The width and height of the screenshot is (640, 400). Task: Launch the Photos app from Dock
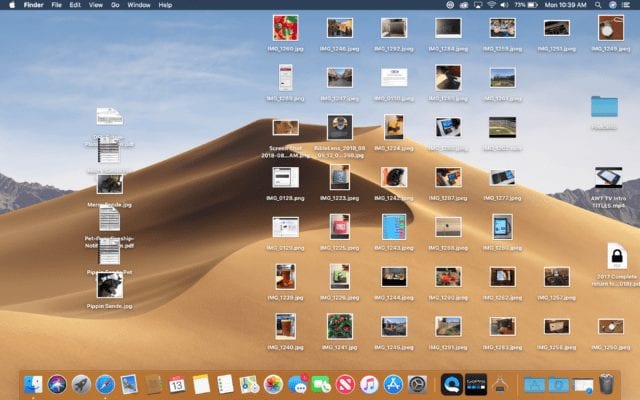point(272,383)
